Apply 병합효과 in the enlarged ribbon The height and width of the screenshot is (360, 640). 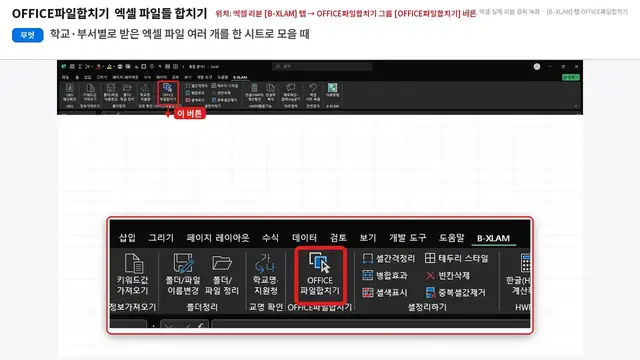pyautogui.click(x=384, y=276)
